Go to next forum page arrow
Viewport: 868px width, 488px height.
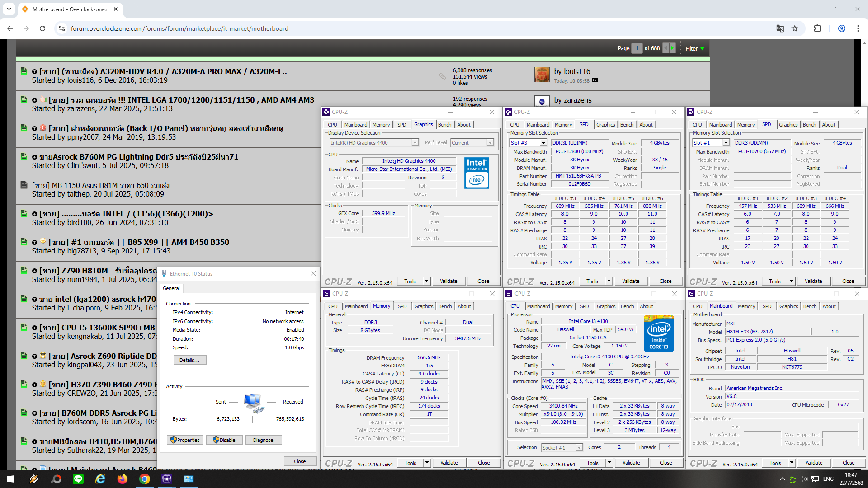(672, 48)
